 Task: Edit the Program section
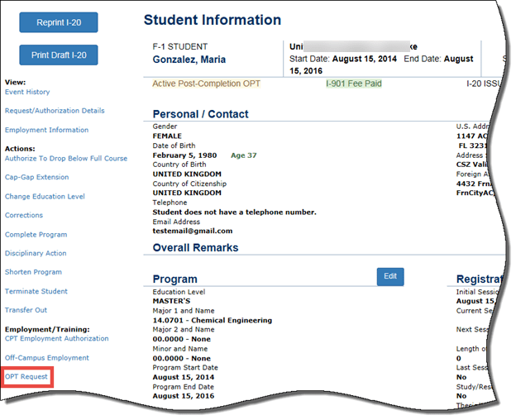click(390, 277)
